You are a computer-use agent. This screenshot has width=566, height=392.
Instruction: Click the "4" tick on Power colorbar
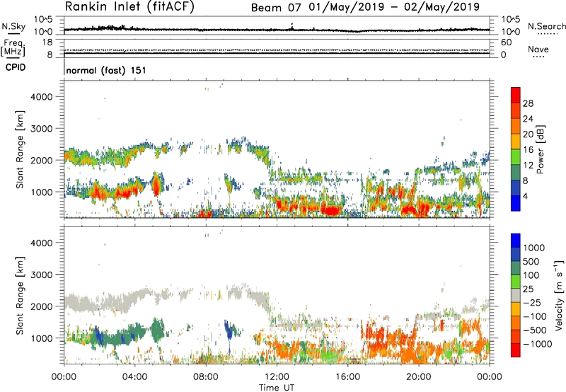pos(525,196)
